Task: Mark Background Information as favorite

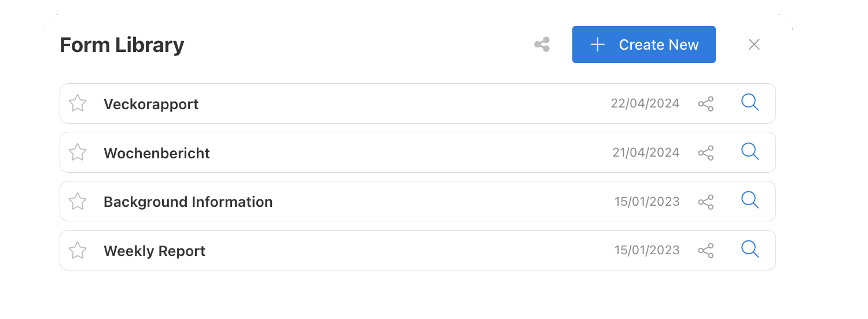Action: (78, 202)
